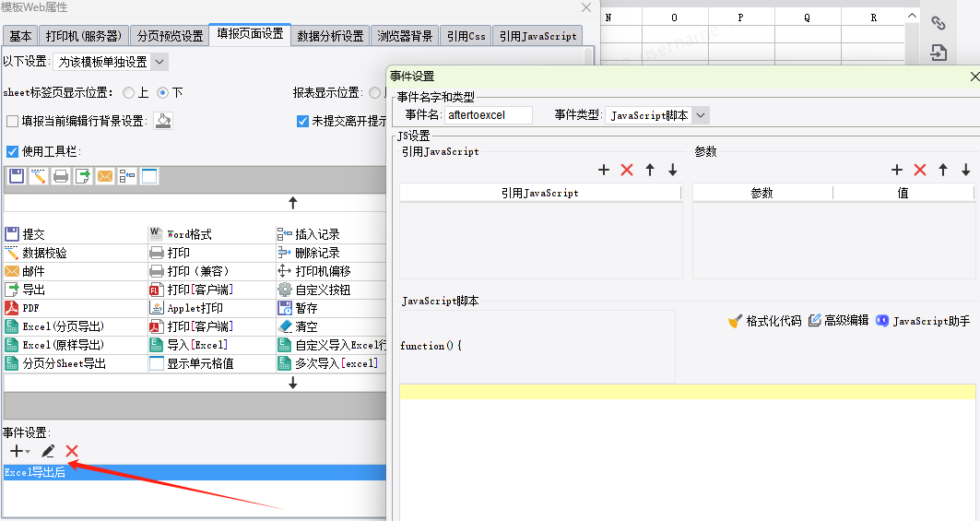980x521 pixels.
Task: Click the show cell value icon in toolbar strip
Action: (x=149, y=176)
